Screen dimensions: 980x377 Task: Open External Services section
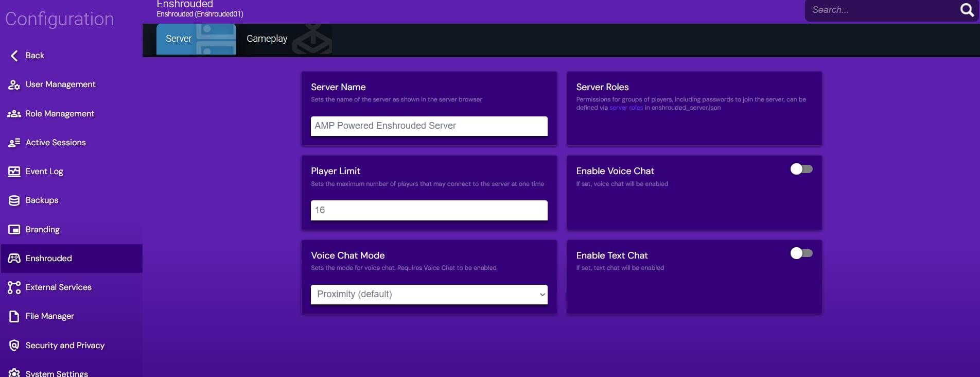click(x=72, y=287)
